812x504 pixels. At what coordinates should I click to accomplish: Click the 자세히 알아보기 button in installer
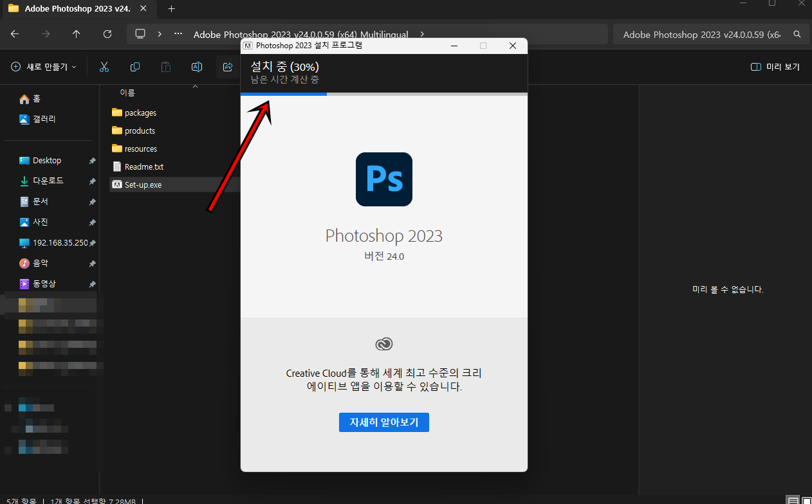coord(383,422)
